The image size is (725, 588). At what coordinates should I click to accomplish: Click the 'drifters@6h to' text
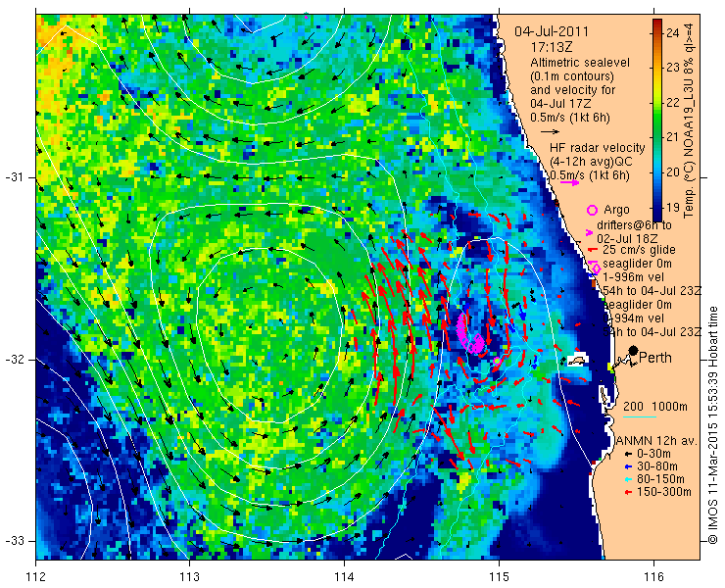(634, 225)
